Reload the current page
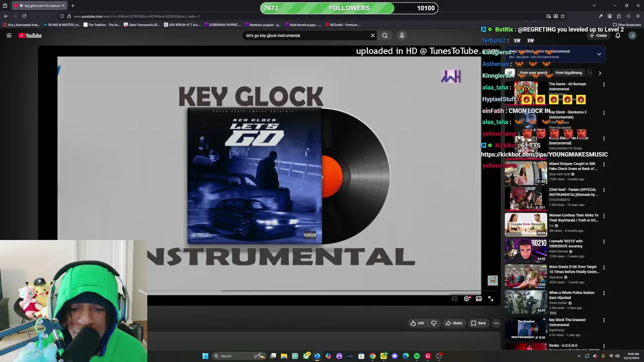 click(x=24, y=16)
